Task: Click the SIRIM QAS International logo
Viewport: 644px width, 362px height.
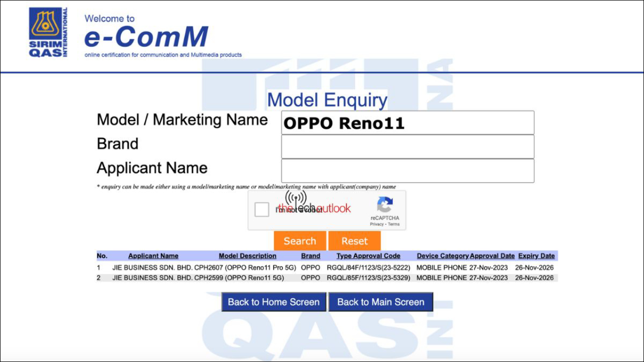Action: point(48,33)
